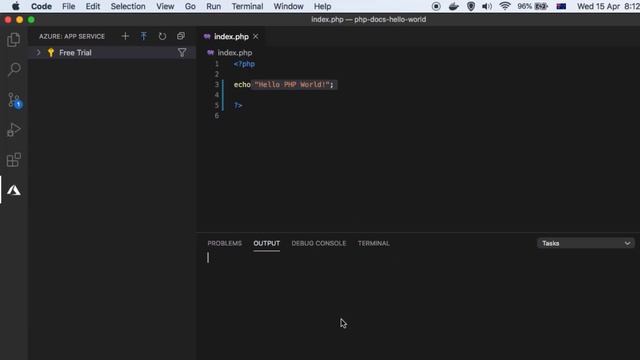This screenshot has width=640, height=360.
Task: Click the ?> closing tag on line 5
Action: tap(238, 105)
